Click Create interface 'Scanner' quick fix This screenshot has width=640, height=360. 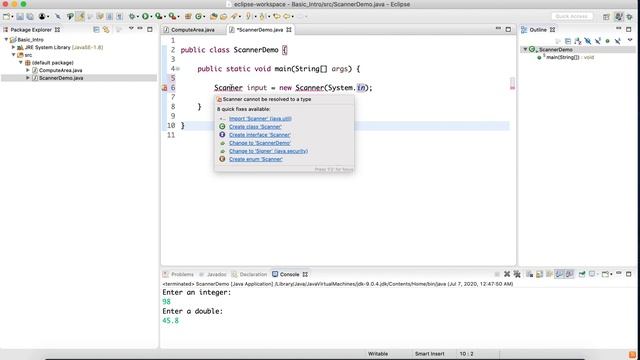[260, 135]
